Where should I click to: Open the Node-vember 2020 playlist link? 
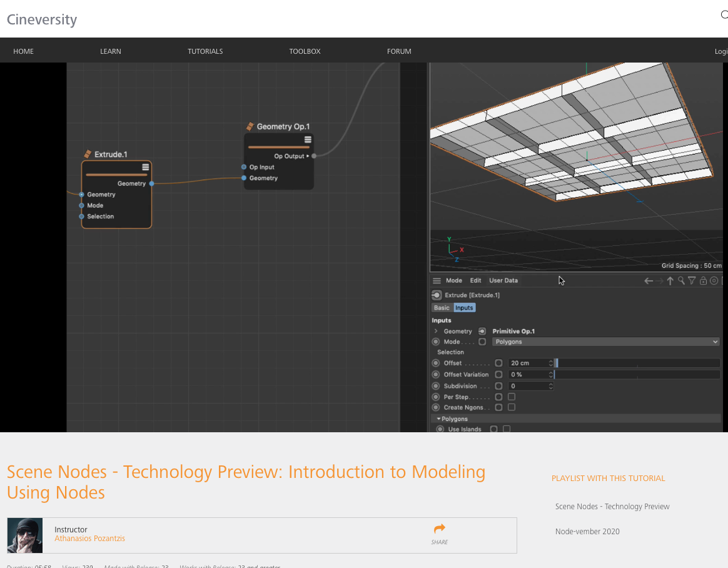point(587,531)
